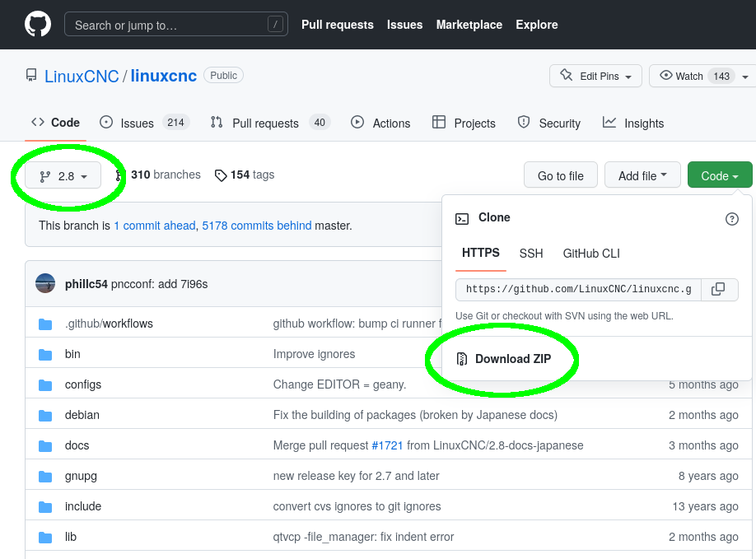The width and height of the screenshot is (756, 559).
Task: Open the configs folder
Action: coord(83,384)
